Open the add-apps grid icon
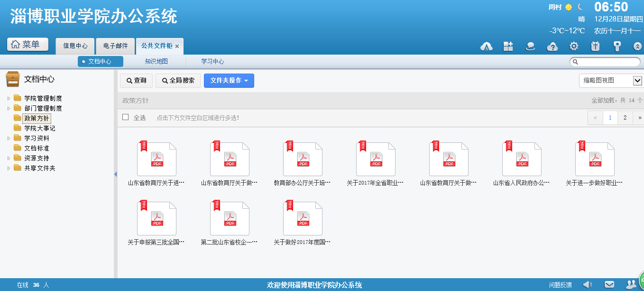Screen dimensions: 644x291 (x=508, y=46)
